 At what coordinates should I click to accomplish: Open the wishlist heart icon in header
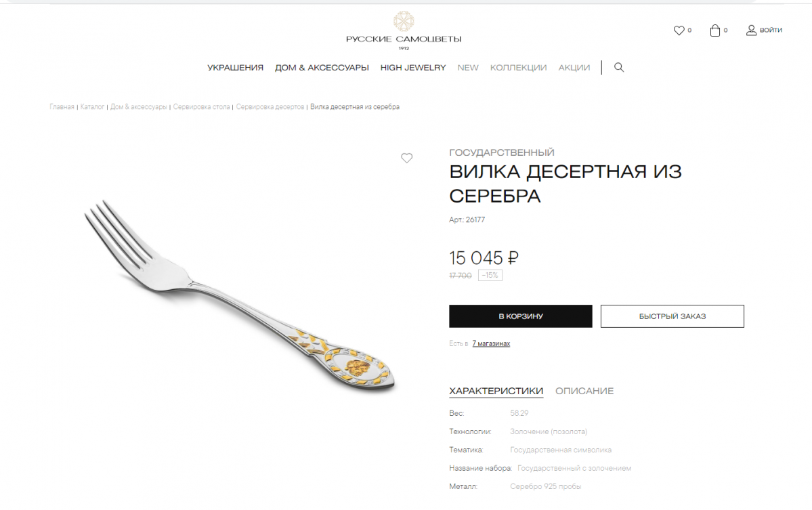[x=679, y=30]
